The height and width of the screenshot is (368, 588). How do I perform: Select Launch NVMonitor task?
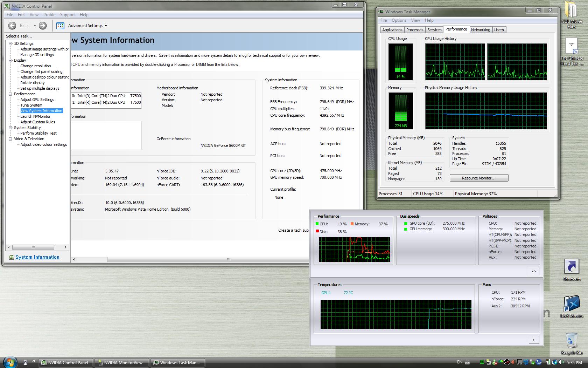coord(35,116)
